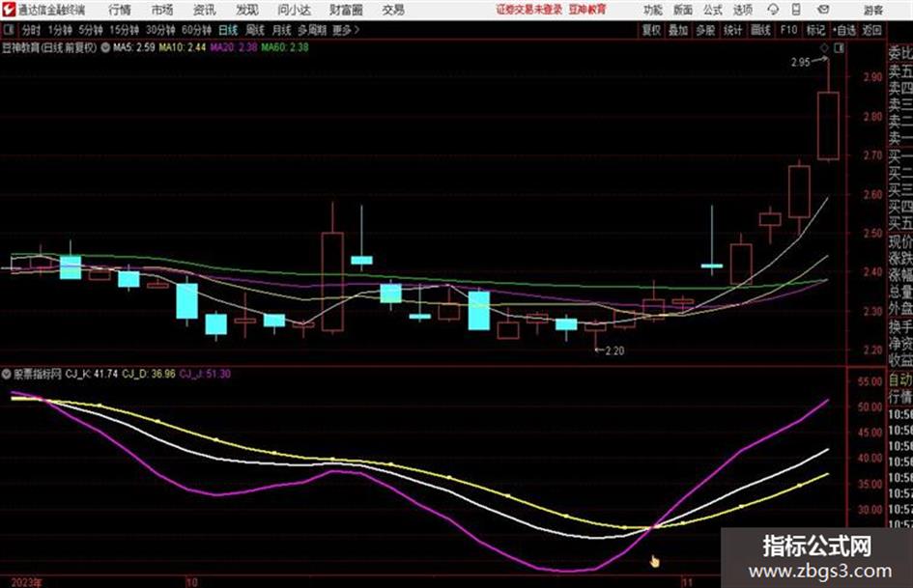Image resolution: width=913 pixels, height=588 pixels.
Task: Toggle the left panel icon beside 分时
Action: pyautogui.click(x=8, y=29)
